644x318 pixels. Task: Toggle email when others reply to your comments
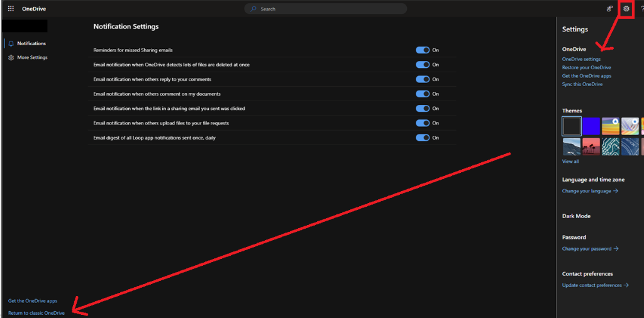coord(423,79)
